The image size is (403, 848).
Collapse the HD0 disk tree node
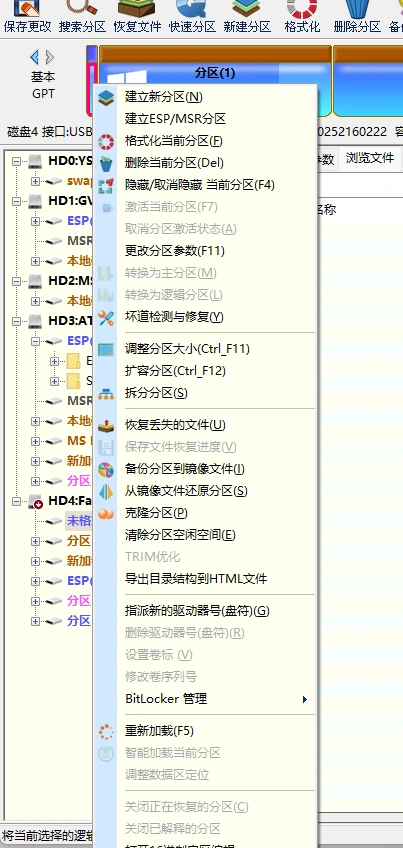[x=17, y=161]
